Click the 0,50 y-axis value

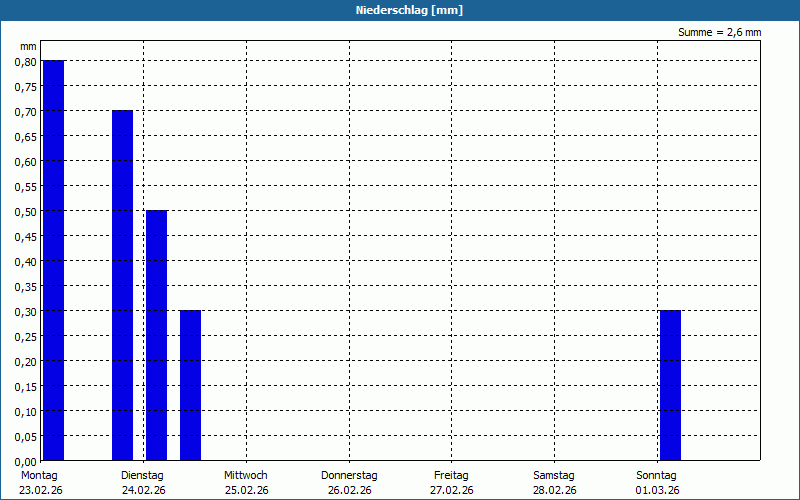point(26,212)
